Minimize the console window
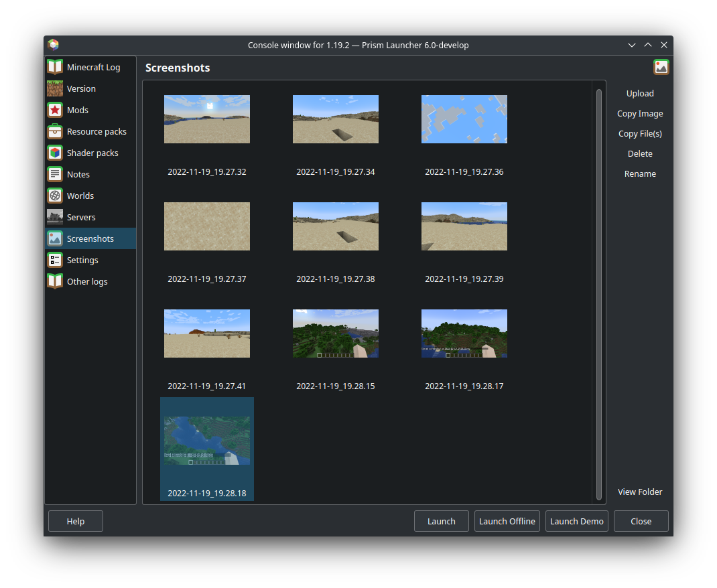 [631, 45]
